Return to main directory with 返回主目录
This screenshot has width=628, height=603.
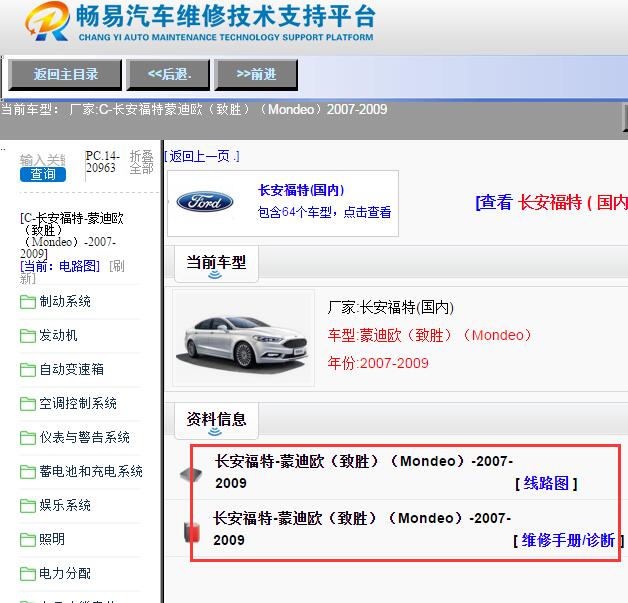[65, 75]
